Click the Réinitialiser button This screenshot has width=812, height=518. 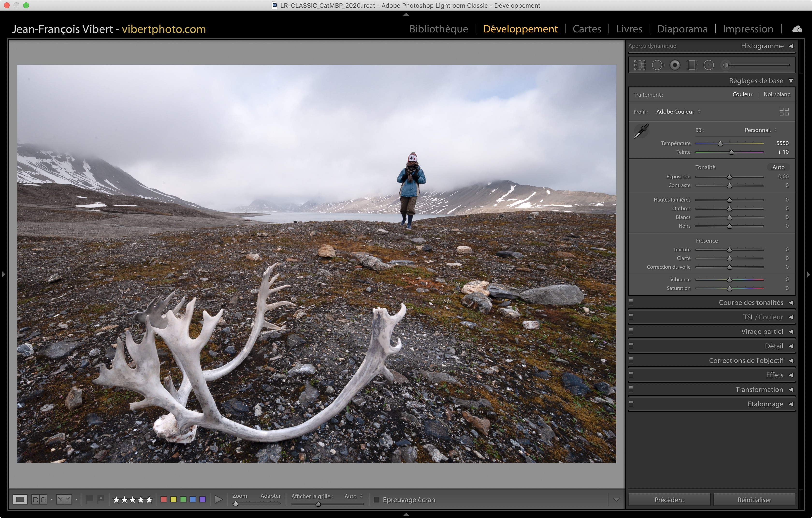[x=754, y=499]
